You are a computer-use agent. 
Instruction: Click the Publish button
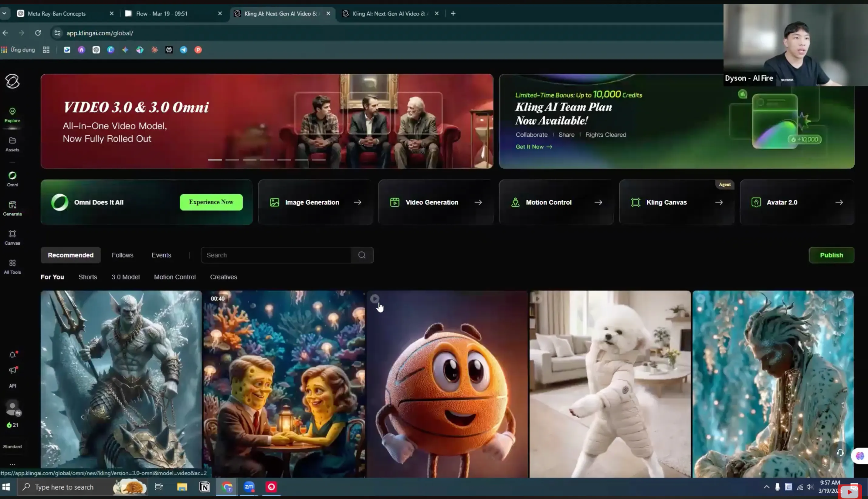coord(831,255)
